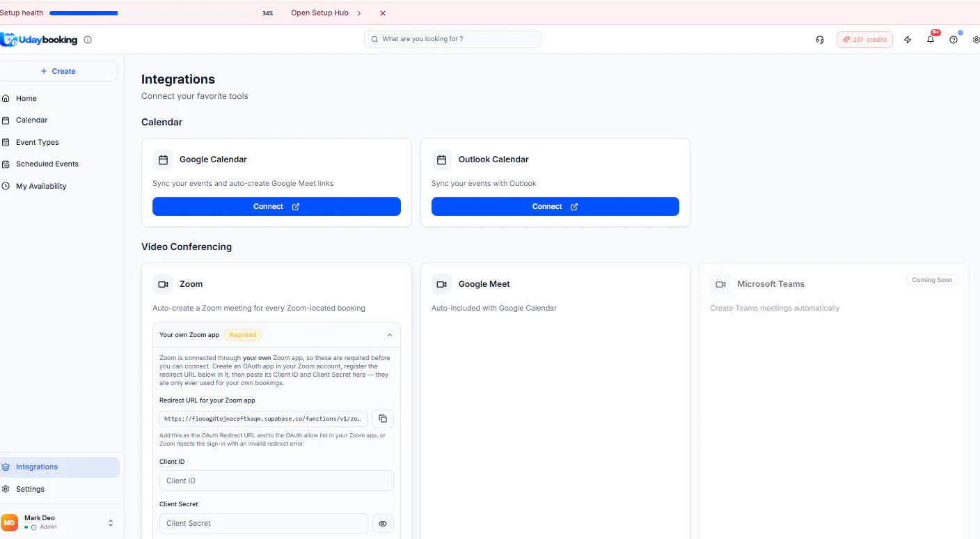The height and width of the screenshot is (539, 980).
Task: Click the Zoom camera icon
Action: click(x=163, y=284)
